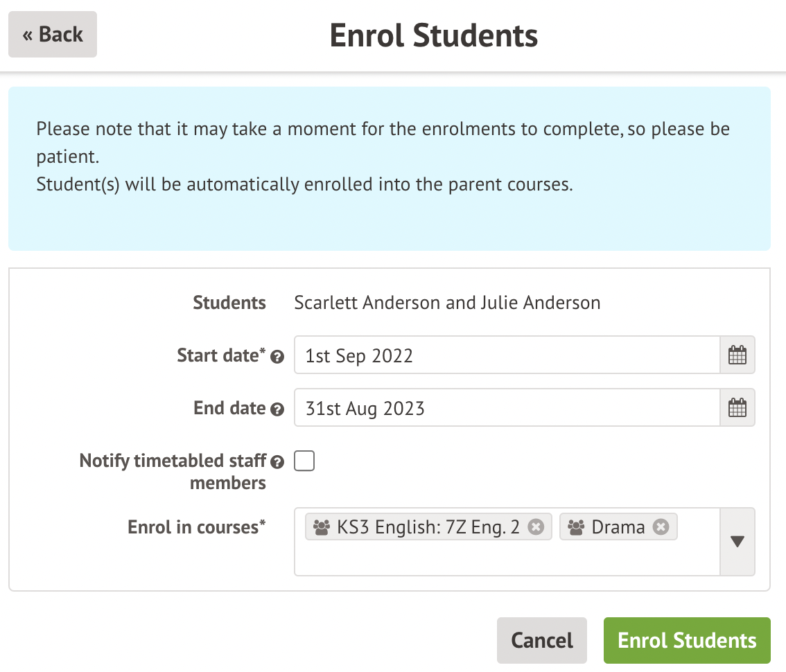Show help for Notify timetabled staff members

277,462
